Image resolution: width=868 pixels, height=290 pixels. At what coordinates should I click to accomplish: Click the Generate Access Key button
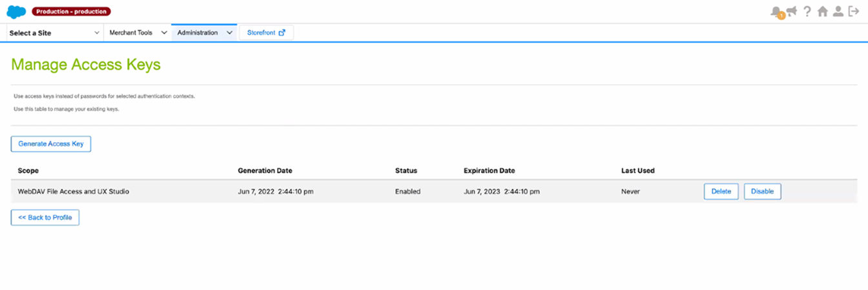point(51,144)
